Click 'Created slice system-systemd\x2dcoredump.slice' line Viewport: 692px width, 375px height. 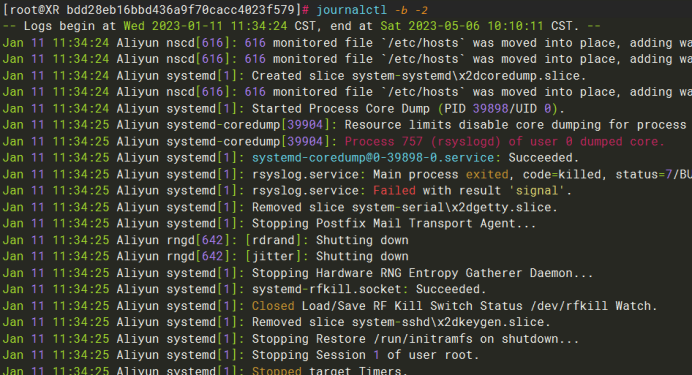[294, 76]
